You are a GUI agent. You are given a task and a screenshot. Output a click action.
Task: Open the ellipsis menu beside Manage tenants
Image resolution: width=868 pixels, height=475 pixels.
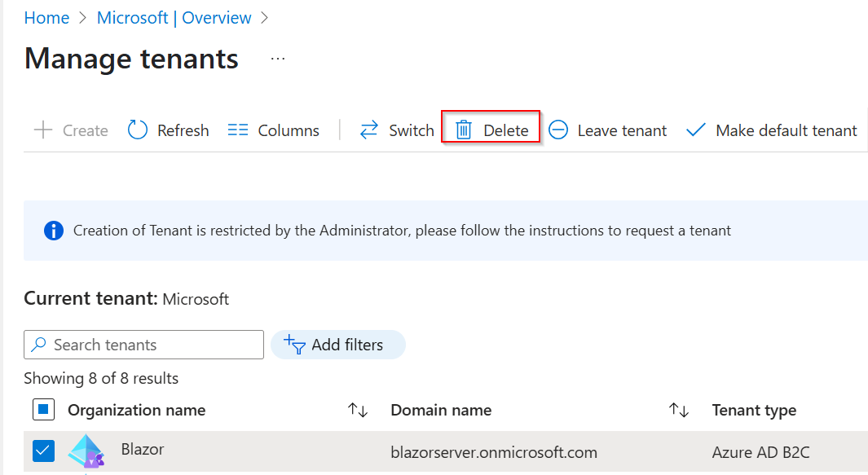click(278, 59)
